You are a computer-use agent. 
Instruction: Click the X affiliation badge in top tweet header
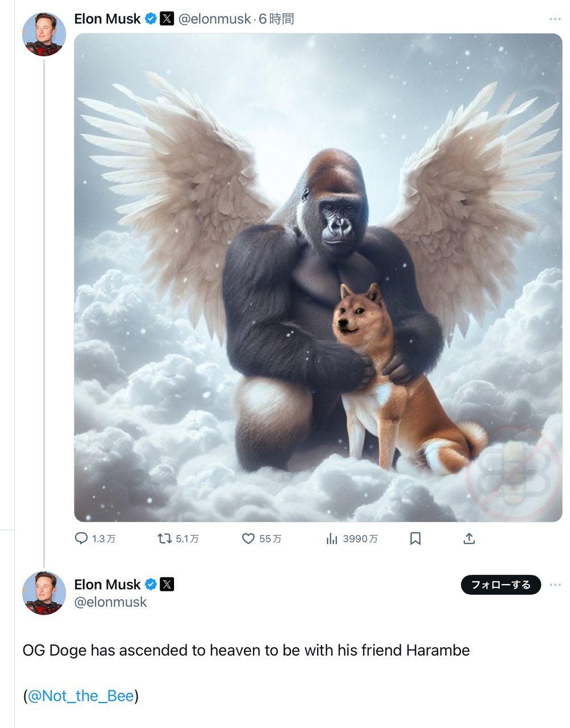coord(167,19)
